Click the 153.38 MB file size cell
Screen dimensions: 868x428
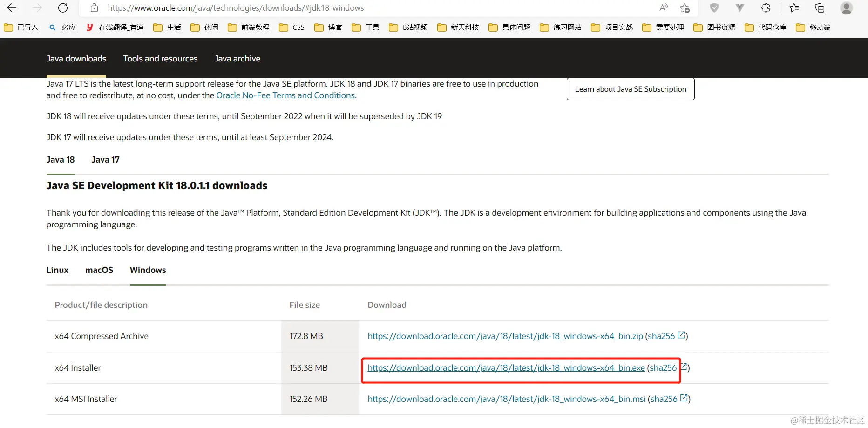pyautogui.click(x=309, y=368)
